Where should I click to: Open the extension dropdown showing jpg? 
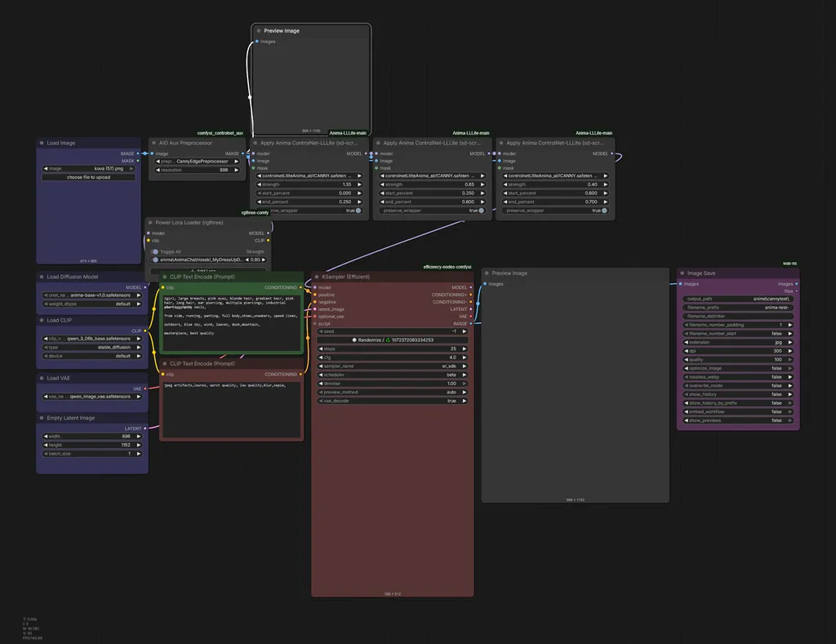coord(738,342)
